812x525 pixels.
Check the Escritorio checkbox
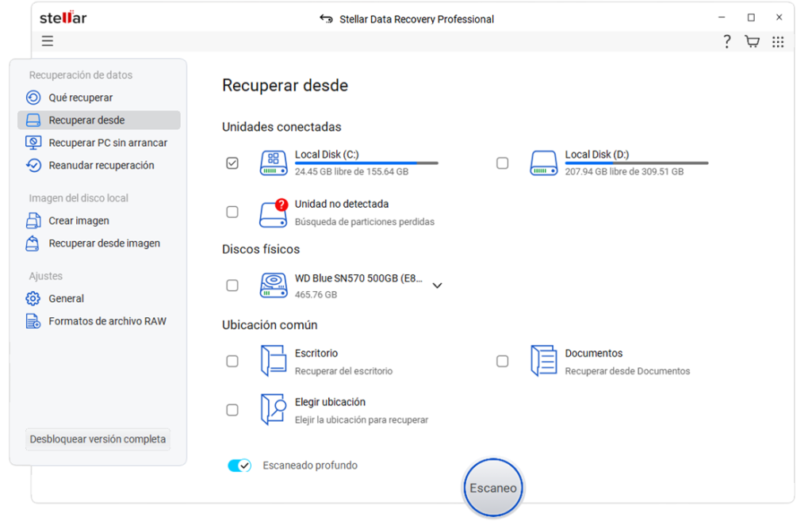click(232, 361)
